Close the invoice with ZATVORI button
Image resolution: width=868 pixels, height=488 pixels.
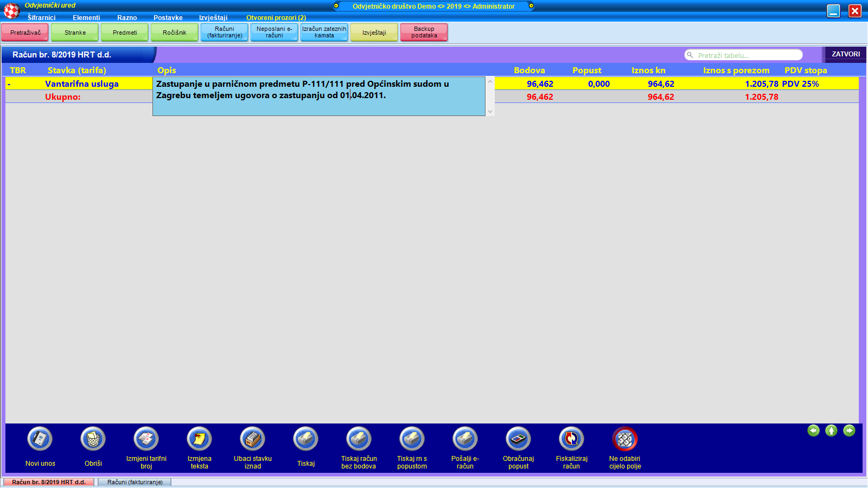(845, 54)
